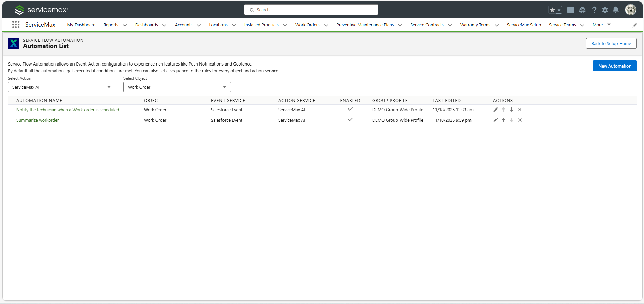Click the global Search field
644x304 pixels.
tap(311, 10)
